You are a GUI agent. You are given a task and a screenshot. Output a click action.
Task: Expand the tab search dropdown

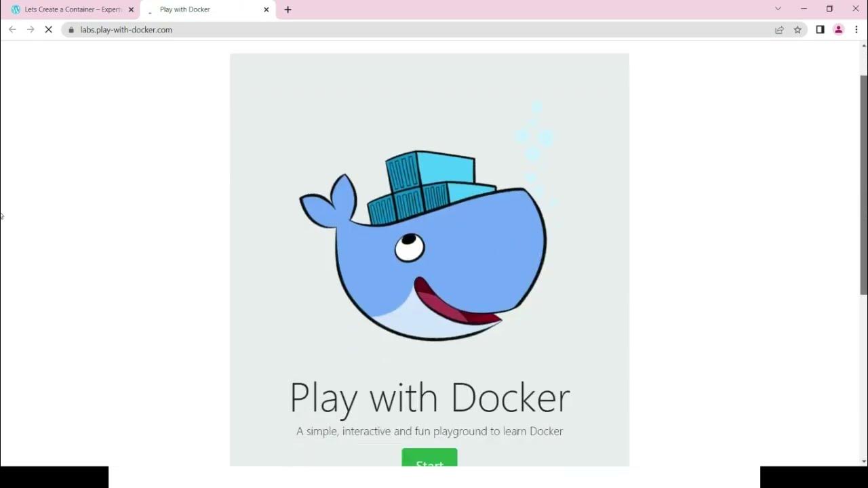tap(778, 9)
